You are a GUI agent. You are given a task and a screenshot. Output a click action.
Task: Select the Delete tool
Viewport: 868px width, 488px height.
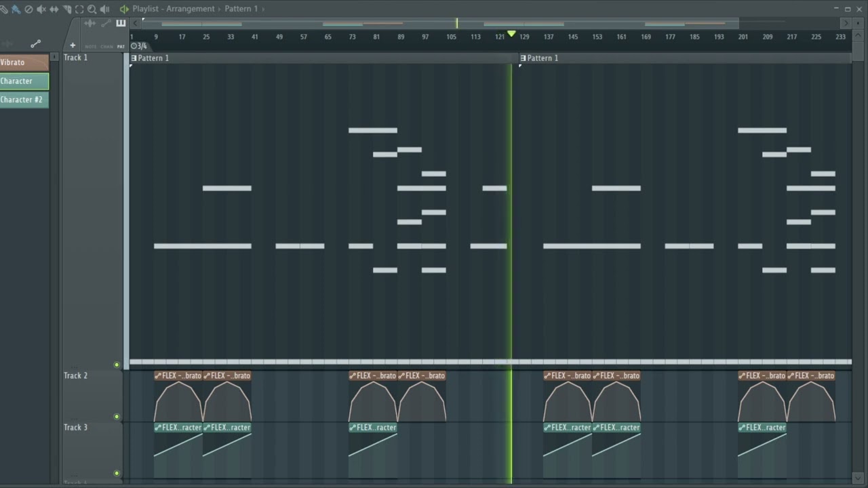point(28,9)
